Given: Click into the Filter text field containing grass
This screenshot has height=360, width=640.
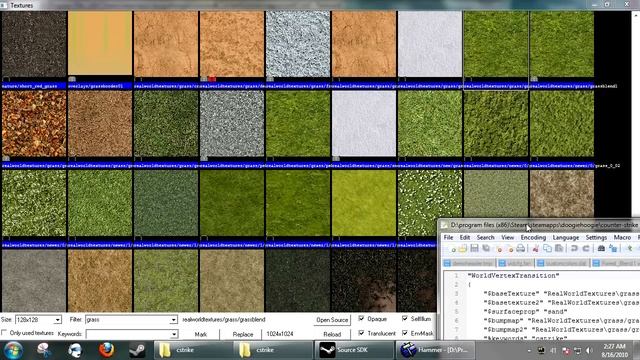Looking at the screenshot, I should point(127,320).
